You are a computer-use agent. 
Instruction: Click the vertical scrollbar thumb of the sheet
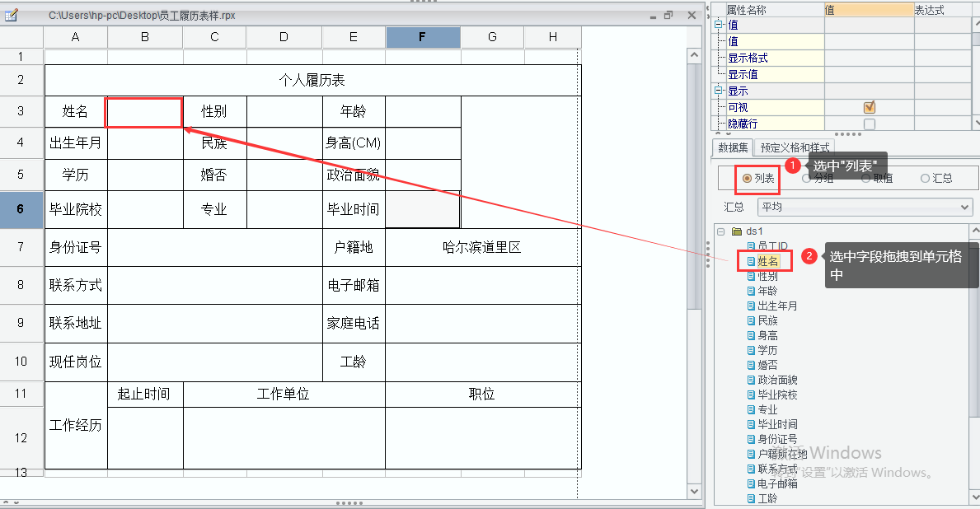point(694,186)
